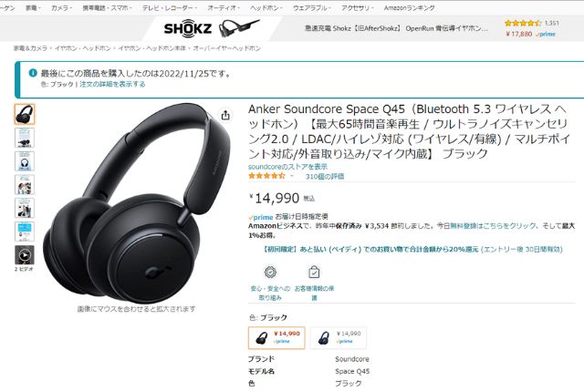Open the ヘッドホン category dropdown menu
The image size is (584, 392).
[266, 8]
